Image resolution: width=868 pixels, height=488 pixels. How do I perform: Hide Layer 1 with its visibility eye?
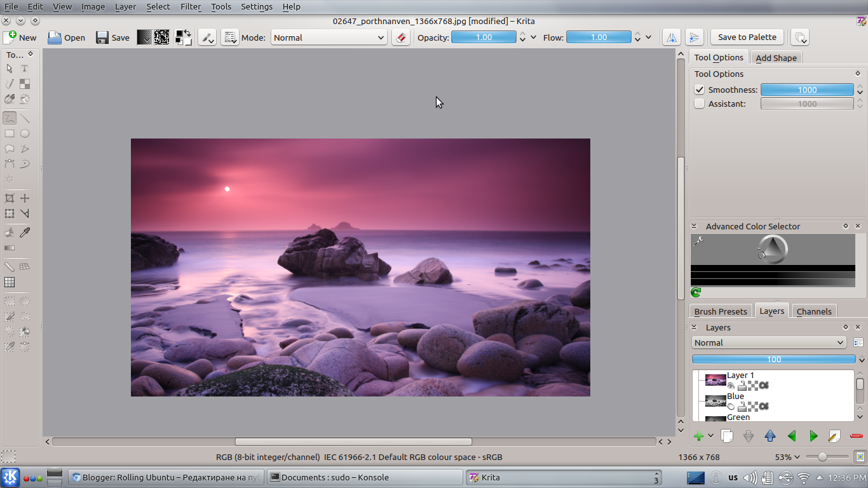[731, 386]
